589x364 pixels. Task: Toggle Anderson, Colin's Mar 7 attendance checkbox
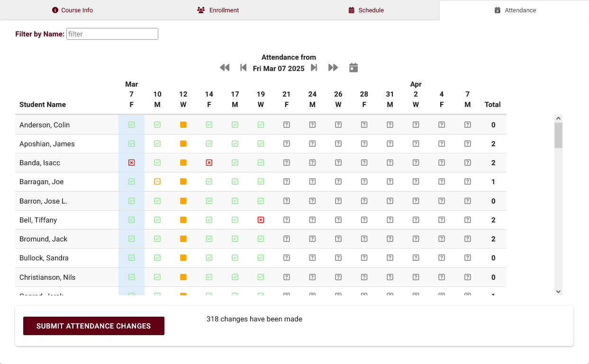click(132, 125)
